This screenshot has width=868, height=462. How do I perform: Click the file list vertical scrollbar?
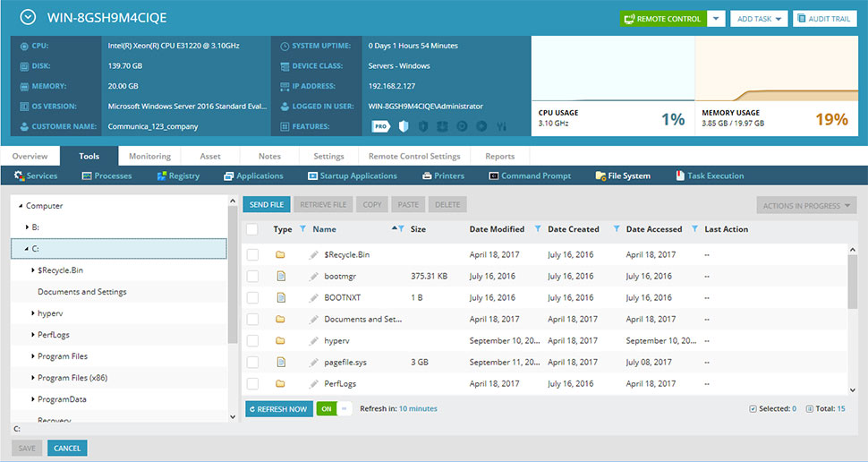[853, 319]
